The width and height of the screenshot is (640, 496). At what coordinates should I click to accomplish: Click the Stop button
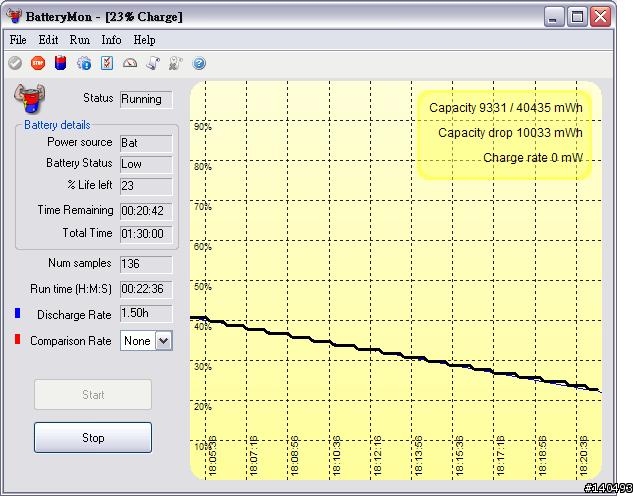93,438
